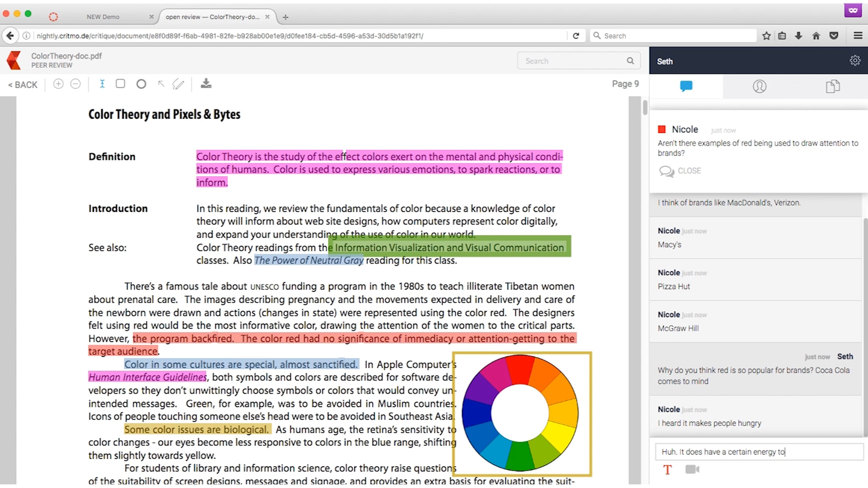
Task: Switch to the participants profile tab
Action: tap(759, 86)
